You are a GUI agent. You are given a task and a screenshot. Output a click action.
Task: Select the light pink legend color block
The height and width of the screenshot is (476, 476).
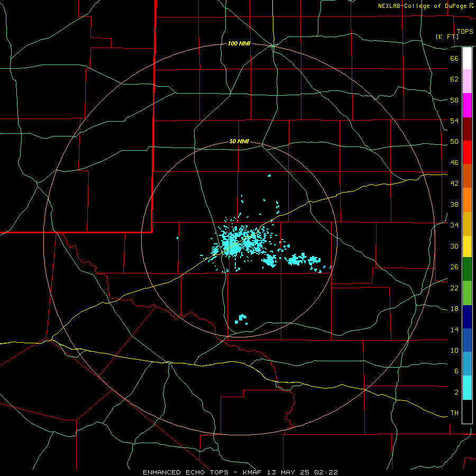(467, 81)
